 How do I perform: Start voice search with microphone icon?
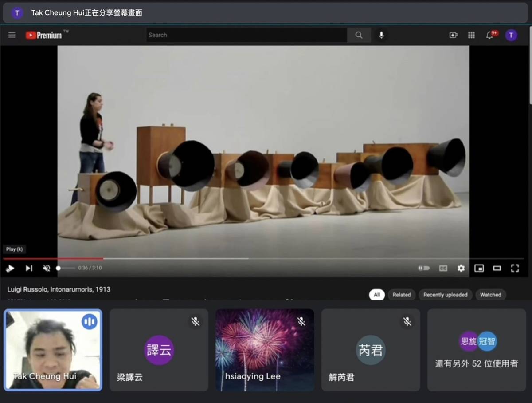(381, 35)
